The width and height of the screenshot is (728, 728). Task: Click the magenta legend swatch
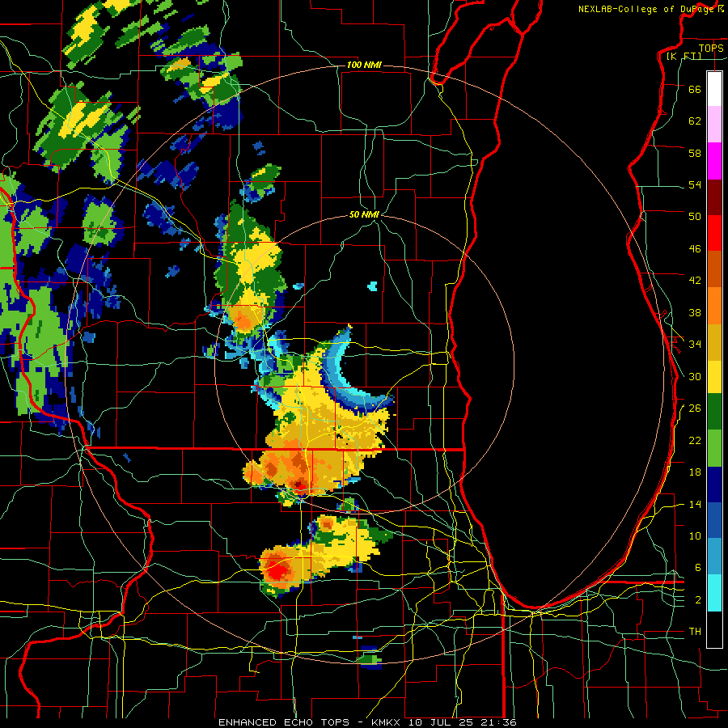click(x=714, y=161)
